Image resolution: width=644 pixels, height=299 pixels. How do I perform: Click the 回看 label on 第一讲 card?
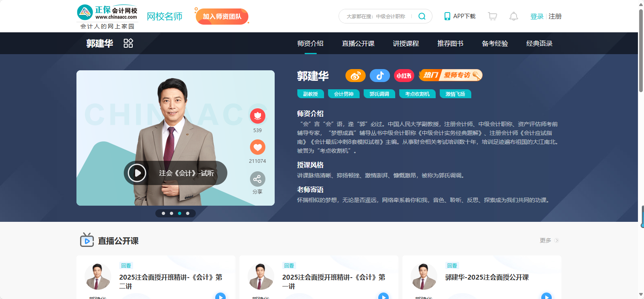(x=289, y=265)
